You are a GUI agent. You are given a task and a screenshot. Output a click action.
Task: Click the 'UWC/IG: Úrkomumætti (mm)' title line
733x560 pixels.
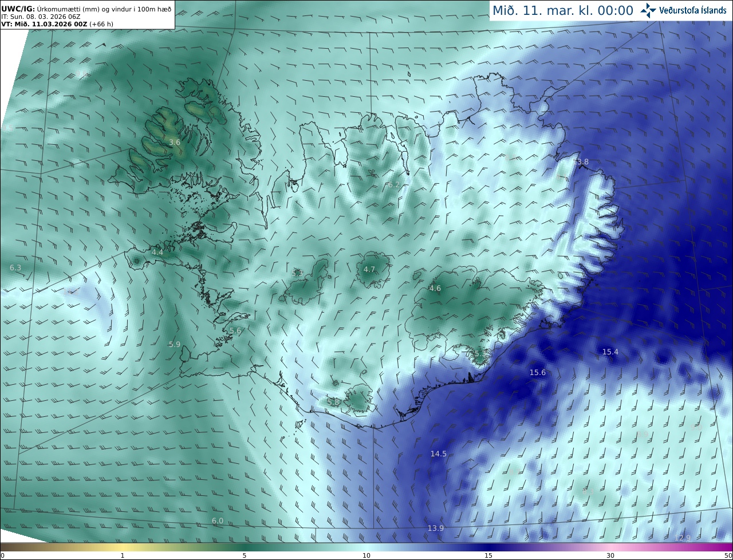click(x=86, y=9)
